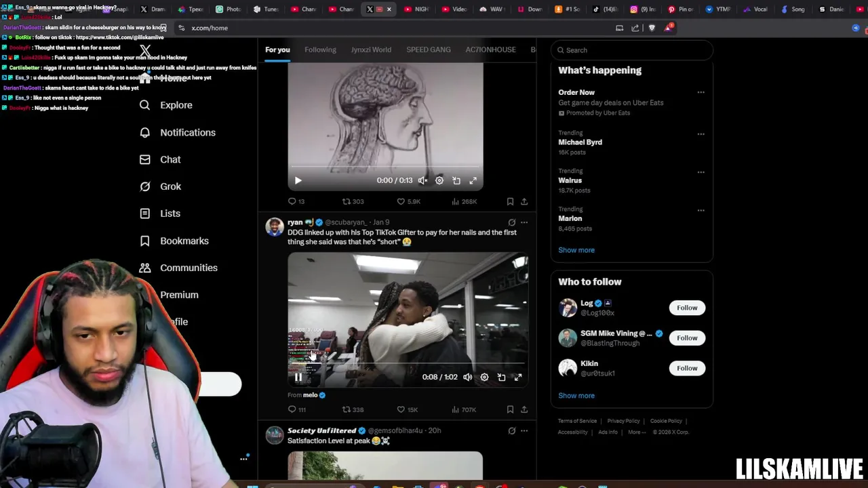The image size is (868, 488).
Task: Click the X logo above sidebar
Action: [145, 51]
